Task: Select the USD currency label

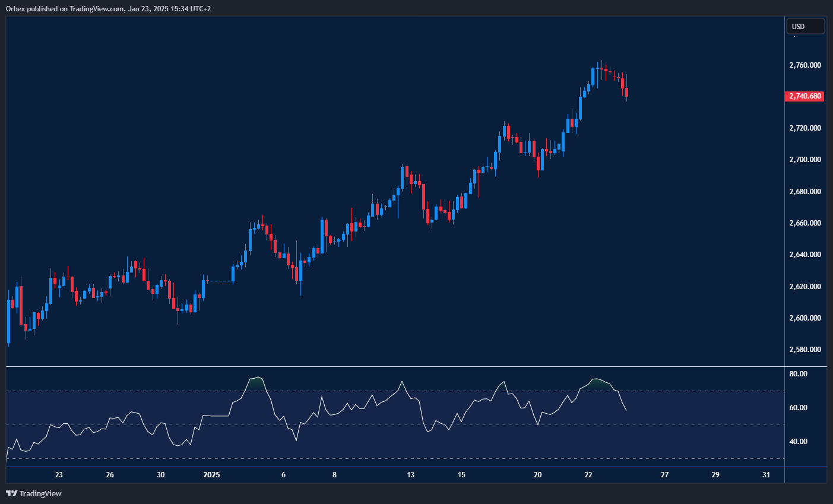Action: (805, 26)
